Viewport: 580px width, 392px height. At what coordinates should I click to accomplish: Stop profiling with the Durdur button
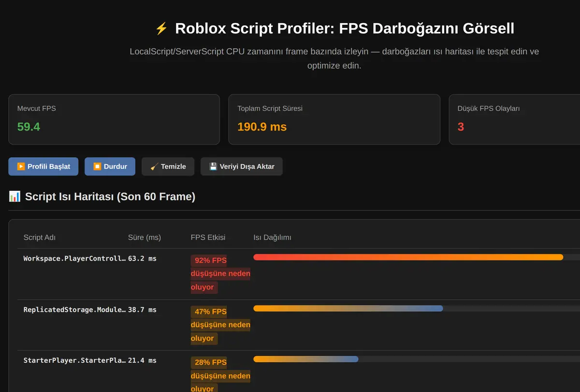110,166
